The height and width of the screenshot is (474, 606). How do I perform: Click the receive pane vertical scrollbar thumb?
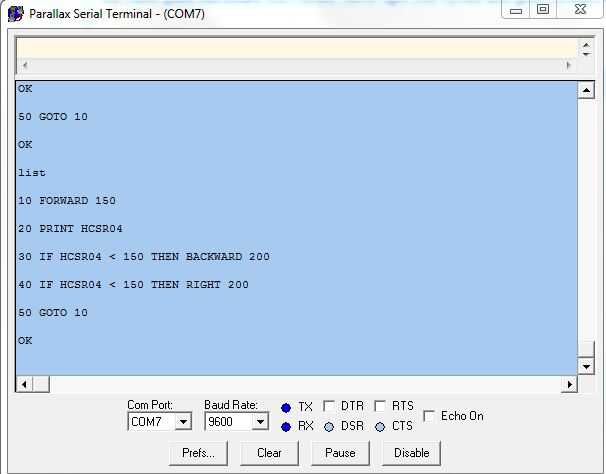click(586, 349)
